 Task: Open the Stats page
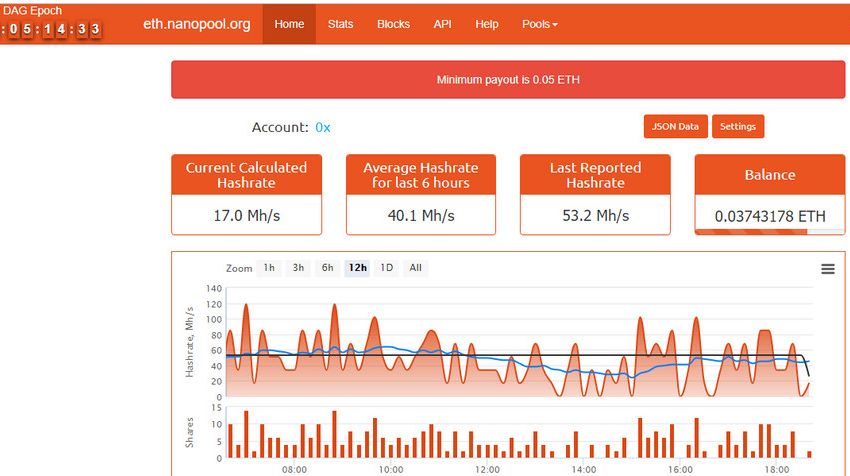[x=341, y=23]
